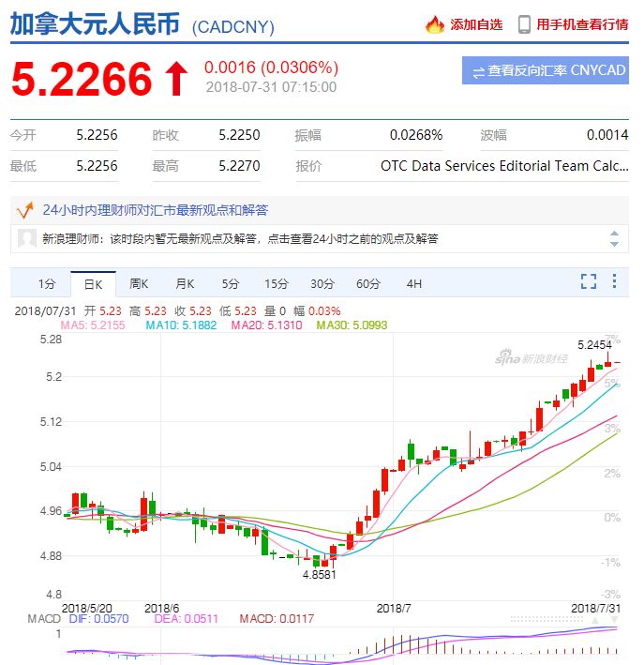Switch to the 5分 chart tab

[231, 283]
